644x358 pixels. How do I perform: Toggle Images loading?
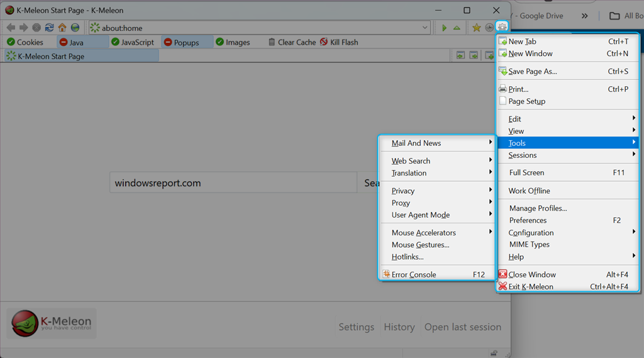(x=233, y=42)
